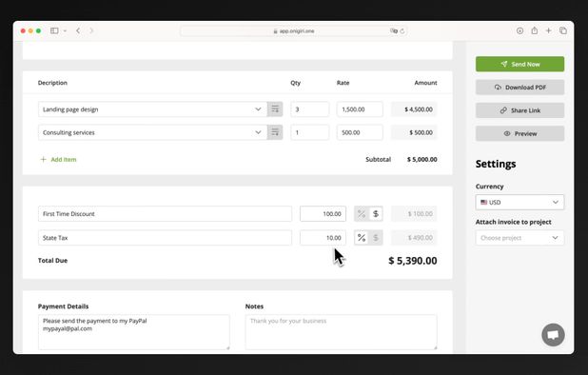Open item options for Consulting services row

pos(275,132)
